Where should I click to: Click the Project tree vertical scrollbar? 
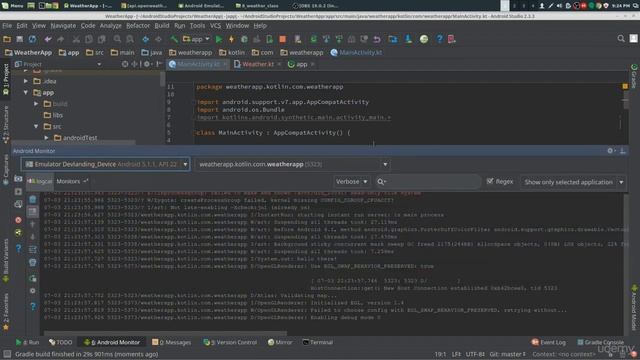click(x=162, y=79)
